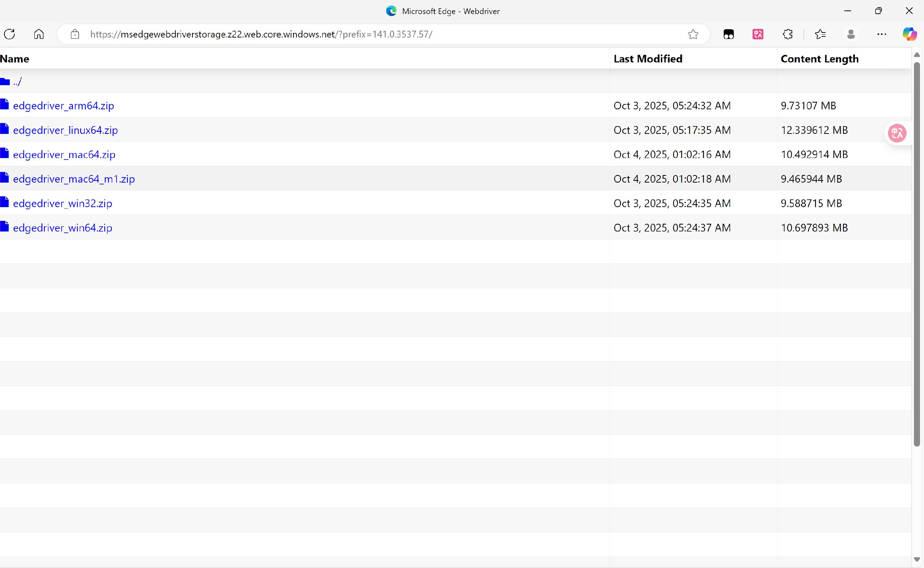Click the browser refresh icon

[9, 34]
